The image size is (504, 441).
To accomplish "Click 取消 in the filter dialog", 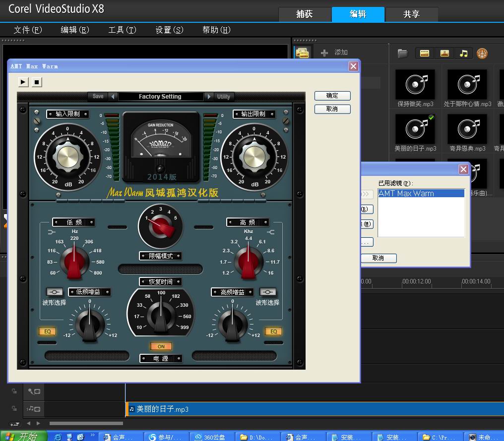I will pos(378,258).
